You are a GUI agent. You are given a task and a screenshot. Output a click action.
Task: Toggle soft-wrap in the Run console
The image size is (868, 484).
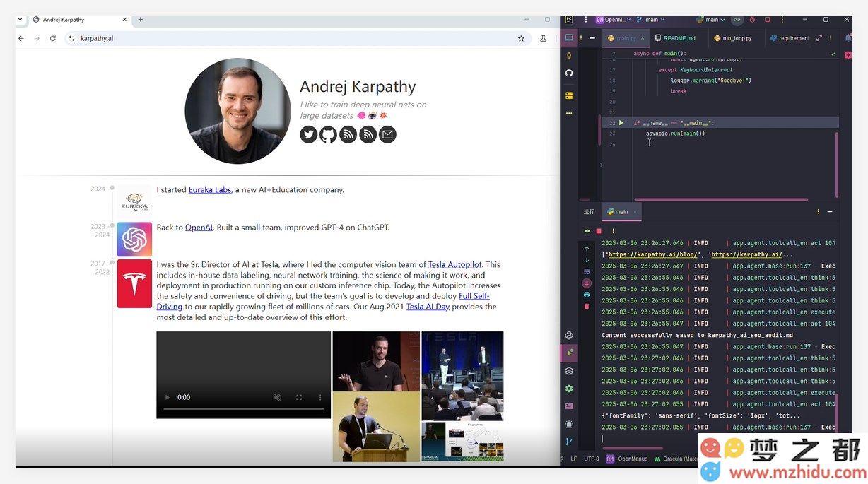[x=587, y=271]
